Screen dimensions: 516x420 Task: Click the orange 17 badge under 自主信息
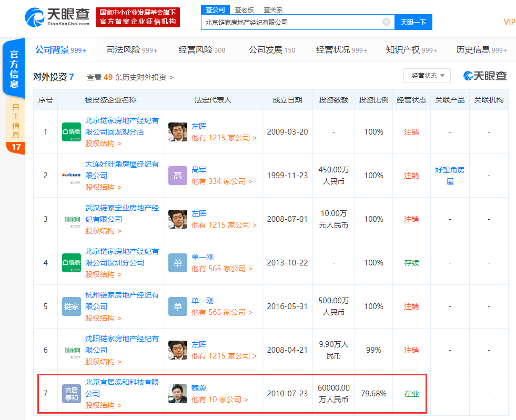pos(16,147)
